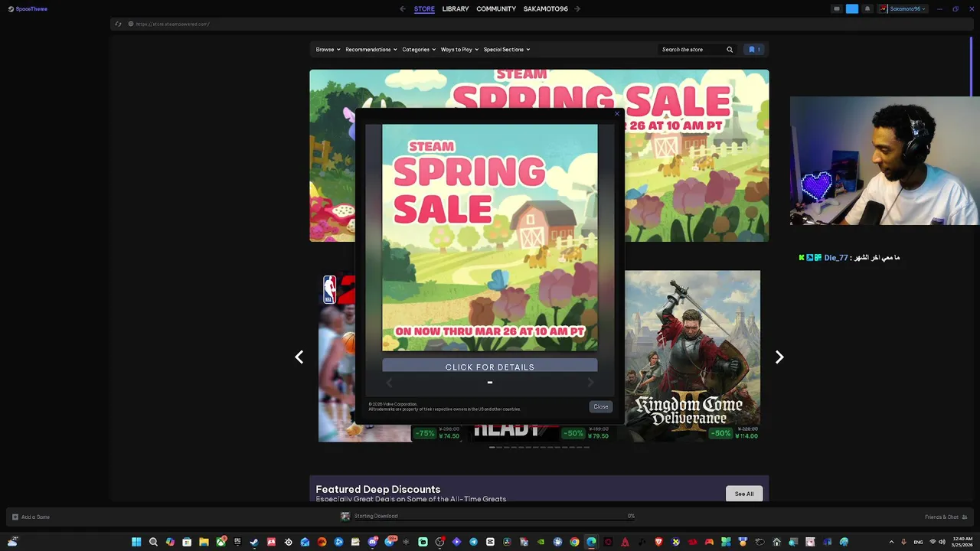Open VR/Big Picture icon beside the blue button
Viewport: 980px width, 551px height.
click(837, 9)
